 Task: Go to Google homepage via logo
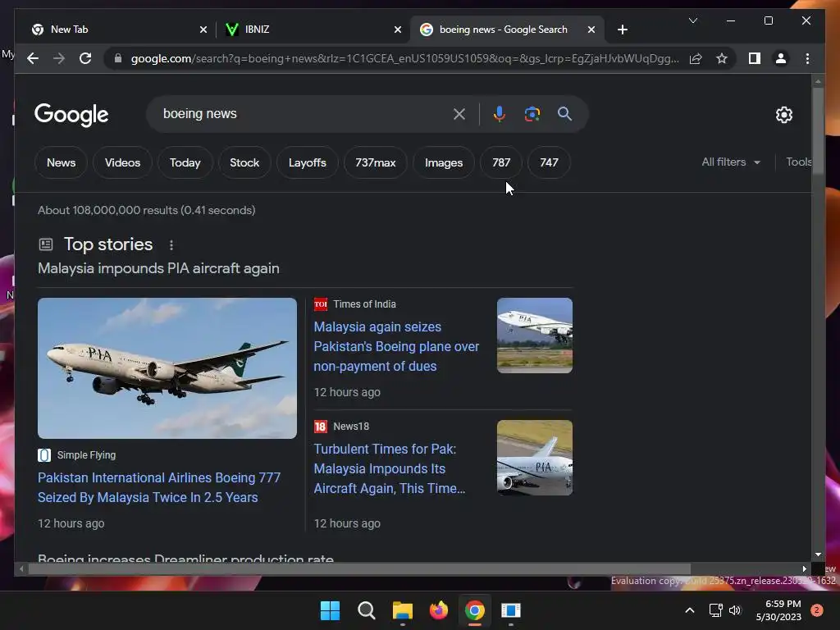coord(71,114)
